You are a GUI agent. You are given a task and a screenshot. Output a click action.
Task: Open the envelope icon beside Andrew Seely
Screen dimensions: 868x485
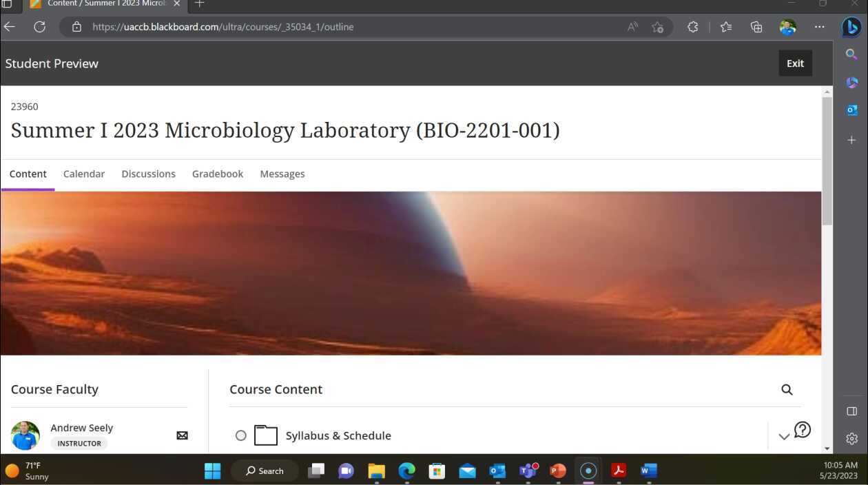182,435
